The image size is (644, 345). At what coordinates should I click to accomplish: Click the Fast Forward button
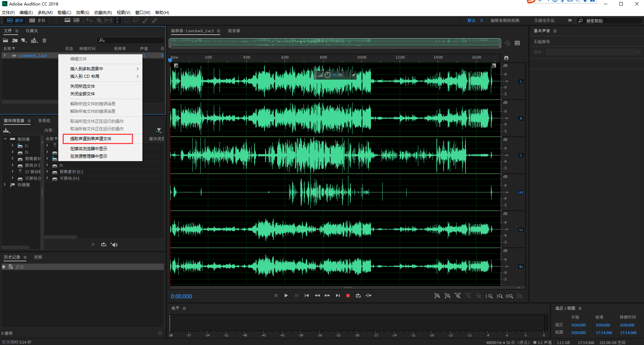tap(327, 296)
